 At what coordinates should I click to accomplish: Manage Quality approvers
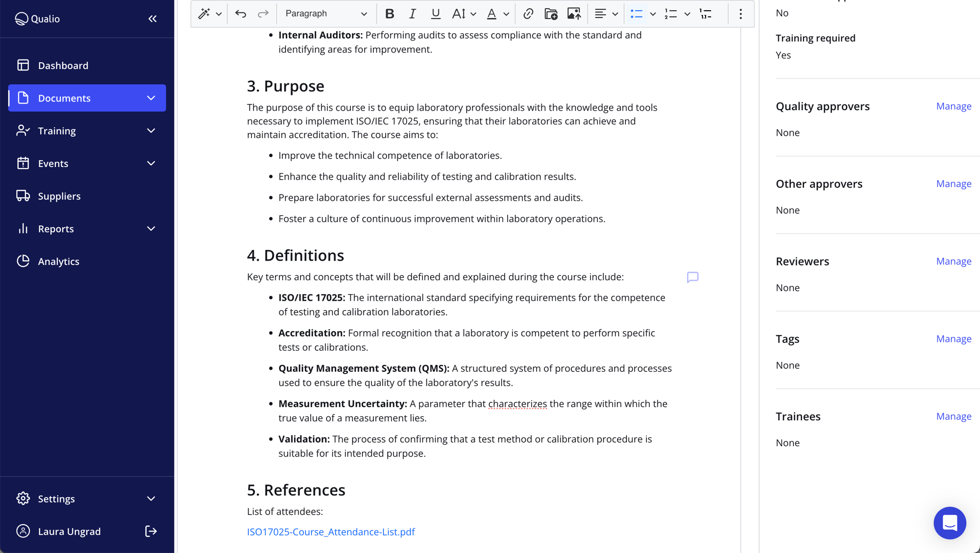coord(953,106)
